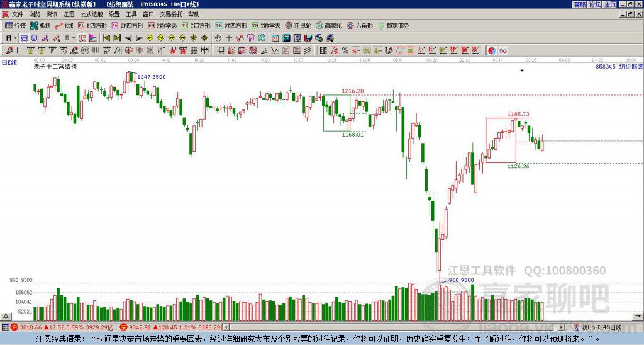
Task: Click the percent % analysis tool
Action: [345, 50]
